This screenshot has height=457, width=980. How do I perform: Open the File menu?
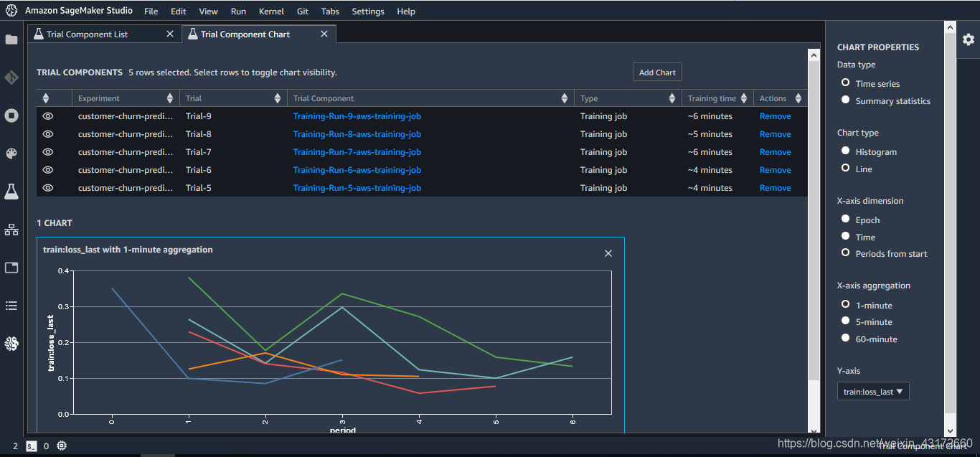tap(151, 11)
